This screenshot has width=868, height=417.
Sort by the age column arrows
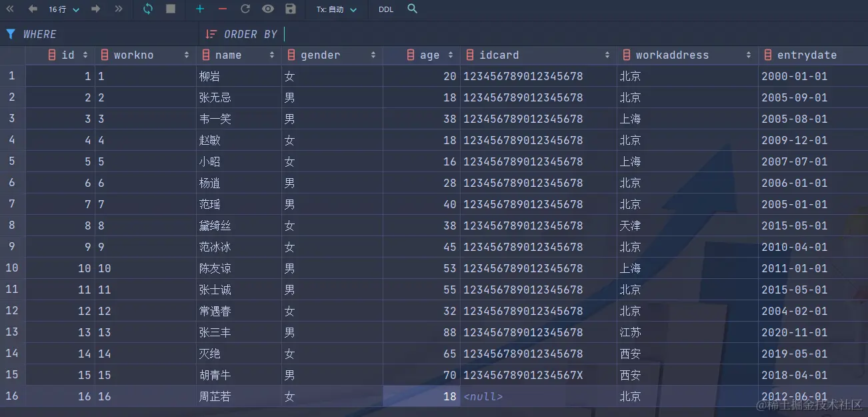coord(451,55)
